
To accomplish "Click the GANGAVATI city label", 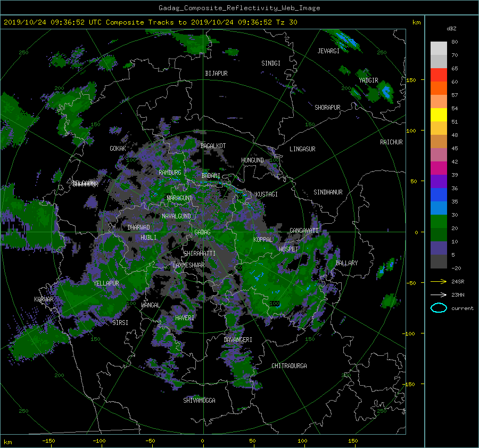I will tap(304, 231).
